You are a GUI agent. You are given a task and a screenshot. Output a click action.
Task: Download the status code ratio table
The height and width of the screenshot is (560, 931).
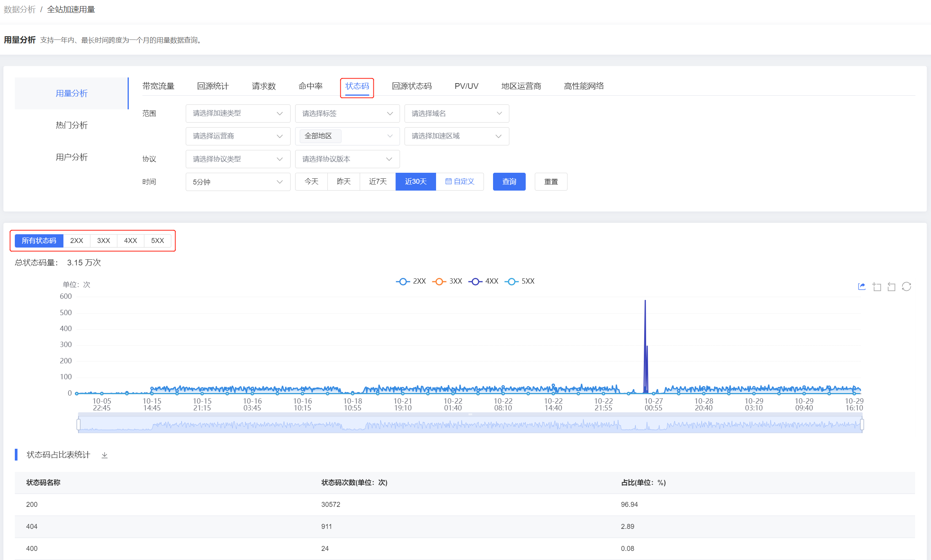click(x=104, y=455)
